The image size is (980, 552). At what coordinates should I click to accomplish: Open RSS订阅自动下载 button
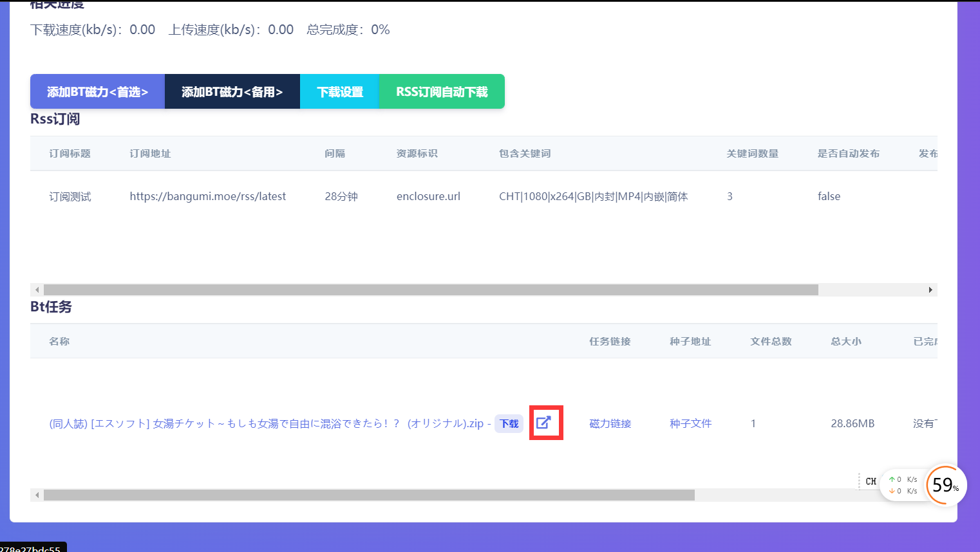[442, 91]
